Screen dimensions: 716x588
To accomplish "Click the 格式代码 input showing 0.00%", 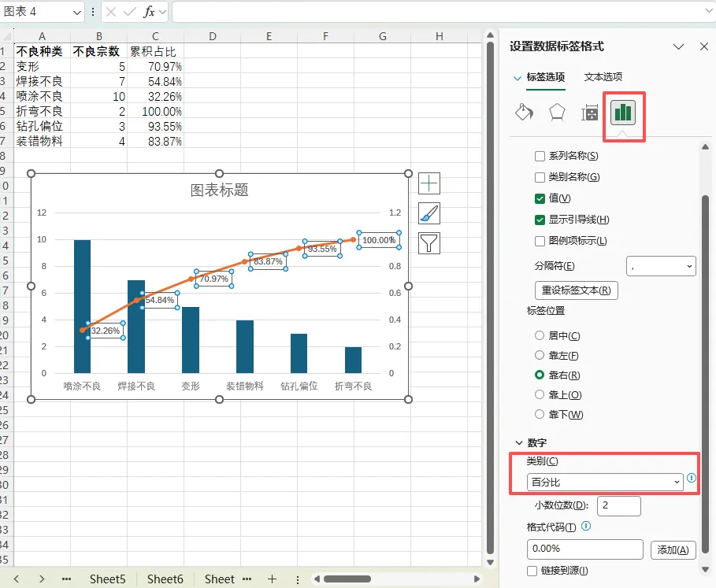I will pyautogui.click(x=585, y=549).
